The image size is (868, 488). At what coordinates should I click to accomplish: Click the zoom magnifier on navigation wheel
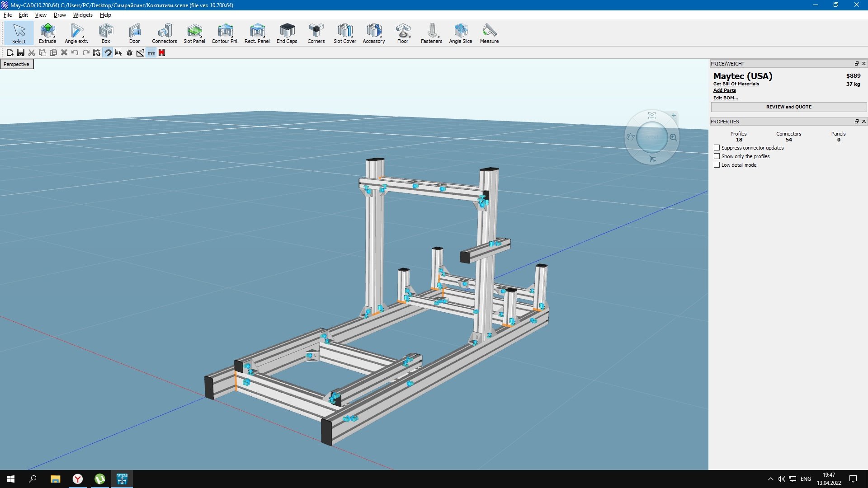point(673,137)
